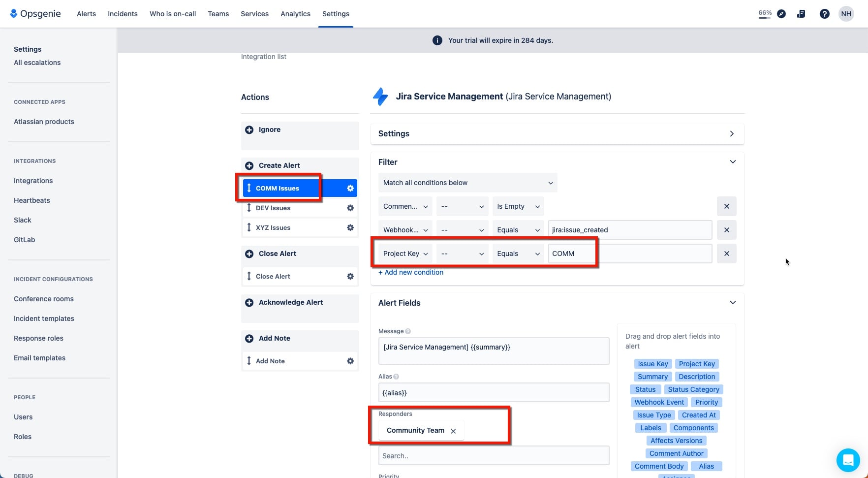Remove Community Team responder
This screenshot has height=478, width=868.
point(454,431)
